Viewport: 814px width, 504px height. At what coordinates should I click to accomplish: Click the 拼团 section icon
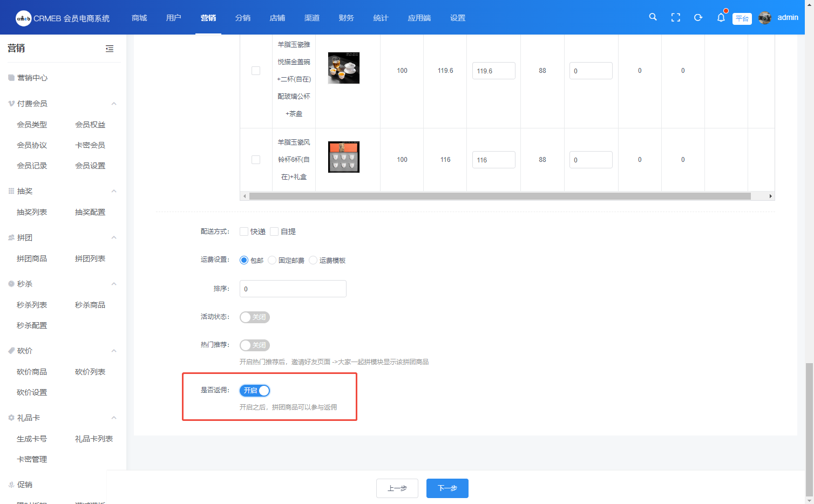click(11, 237)
